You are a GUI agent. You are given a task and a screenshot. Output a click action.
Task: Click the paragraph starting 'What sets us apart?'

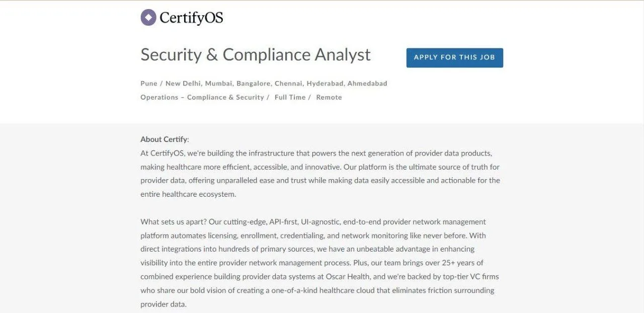(320, 263)
